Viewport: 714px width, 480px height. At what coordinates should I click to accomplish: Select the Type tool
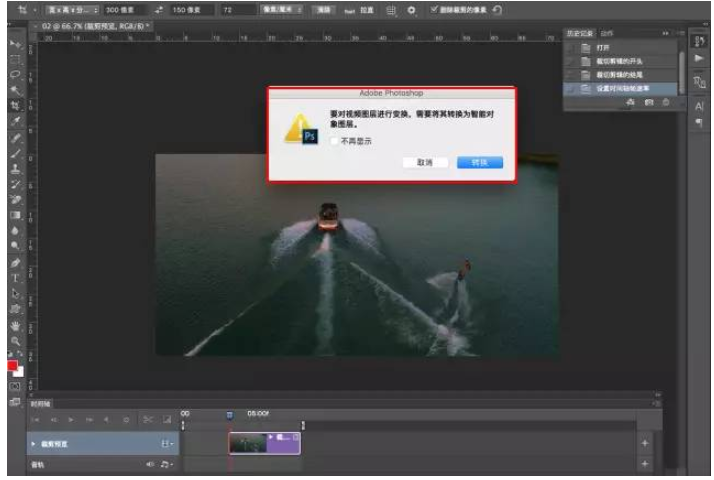15,277
